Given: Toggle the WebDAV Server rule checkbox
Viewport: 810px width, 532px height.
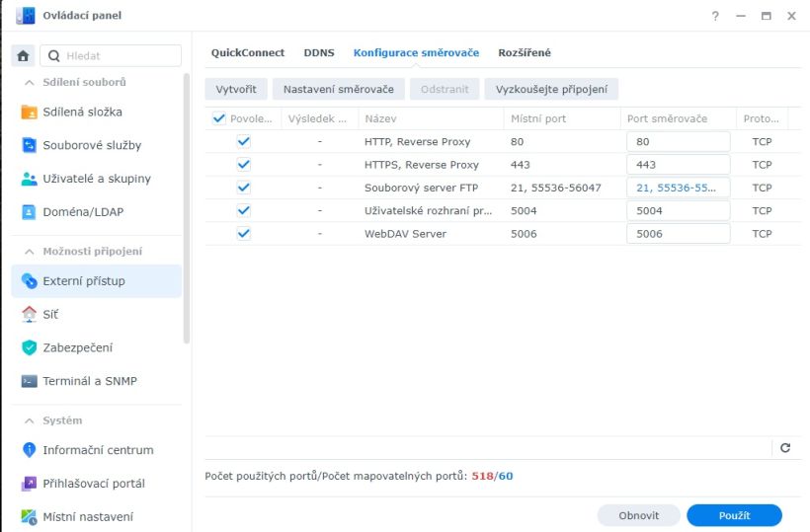Looking at the screenshot, I should point(244,234).
